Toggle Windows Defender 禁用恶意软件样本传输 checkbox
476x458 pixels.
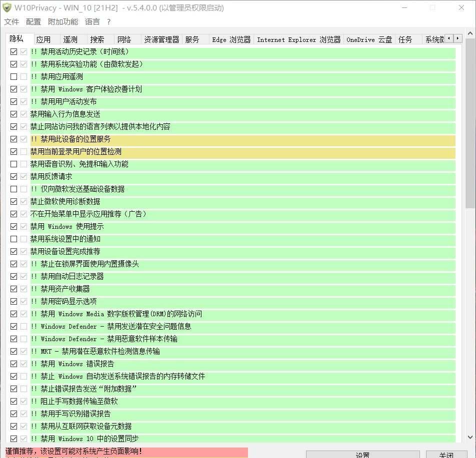tap(13, 339)
